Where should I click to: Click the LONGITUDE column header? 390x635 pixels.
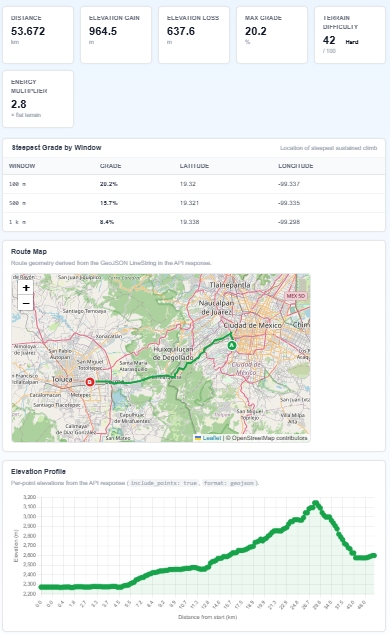pos(296,166)
